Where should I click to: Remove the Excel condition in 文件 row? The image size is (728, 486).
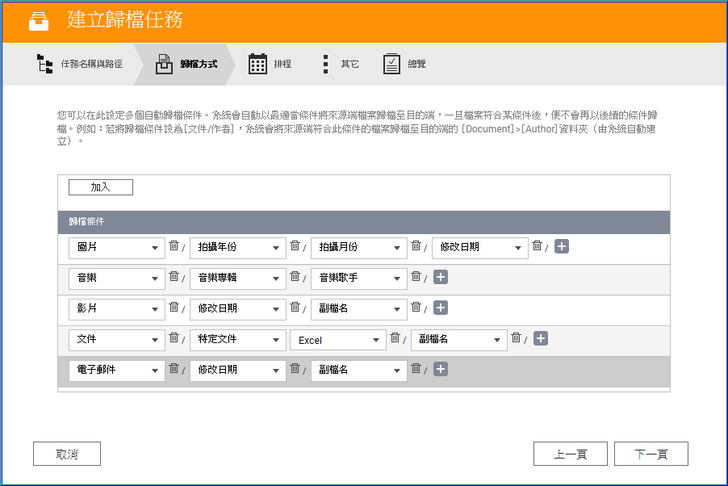click(394, 338)
